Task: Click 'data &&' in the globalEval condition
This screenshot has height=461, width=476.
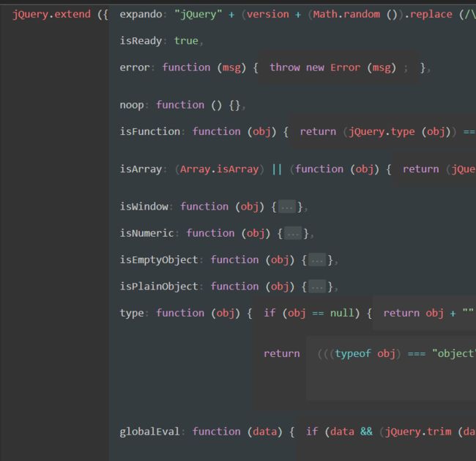Action: (x=352, y=432)
